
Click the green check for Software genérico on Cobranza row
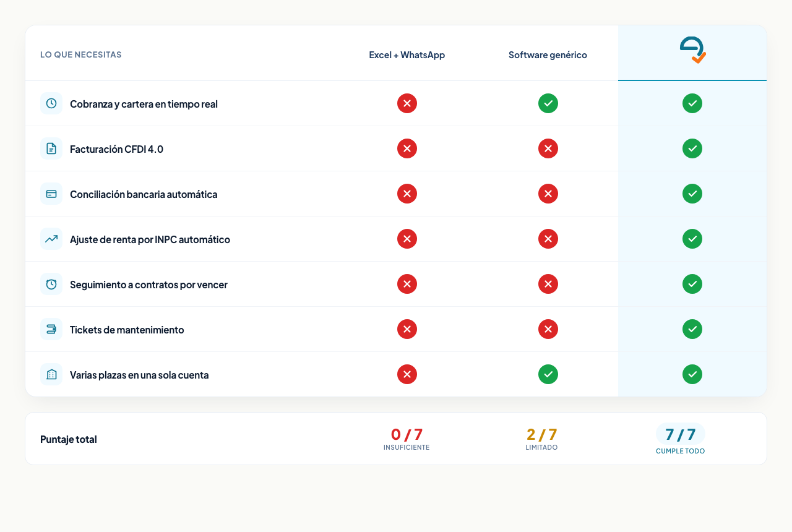548,103
